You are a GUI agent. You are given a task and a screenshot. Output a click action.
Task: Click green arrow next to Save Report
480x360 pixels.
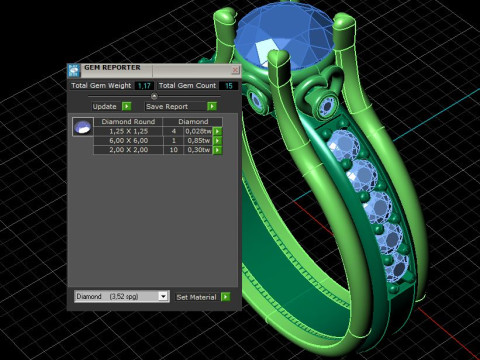click(212, 106)
